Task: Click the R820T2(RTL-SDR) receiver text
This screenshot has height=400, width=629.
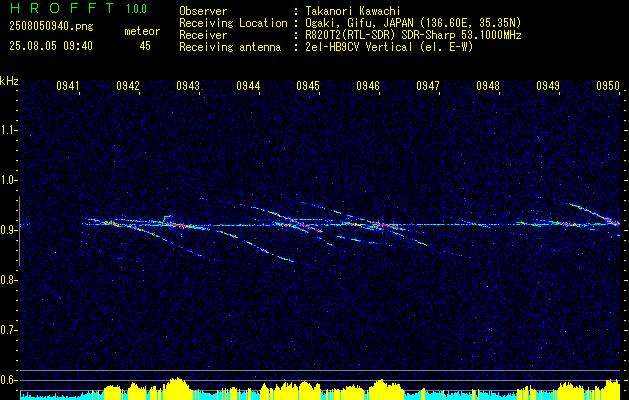Action: [413, 35]
